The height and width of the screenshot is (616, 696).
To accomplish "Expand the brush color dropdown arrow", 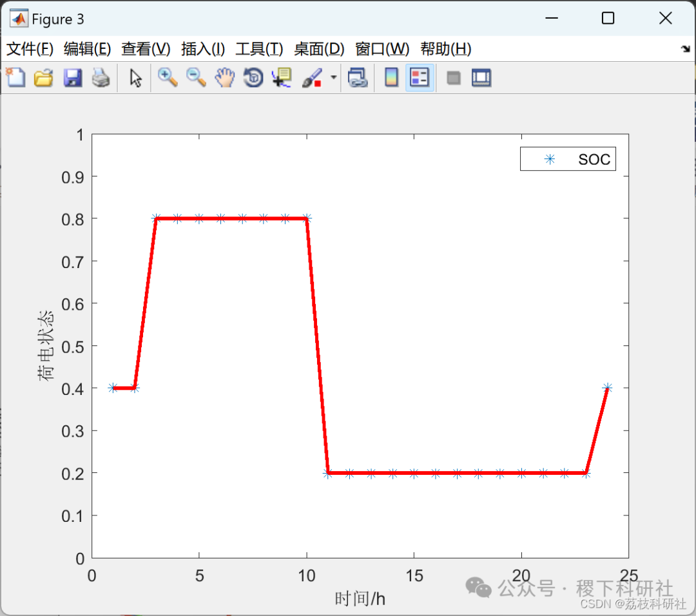I will point(333,78).
